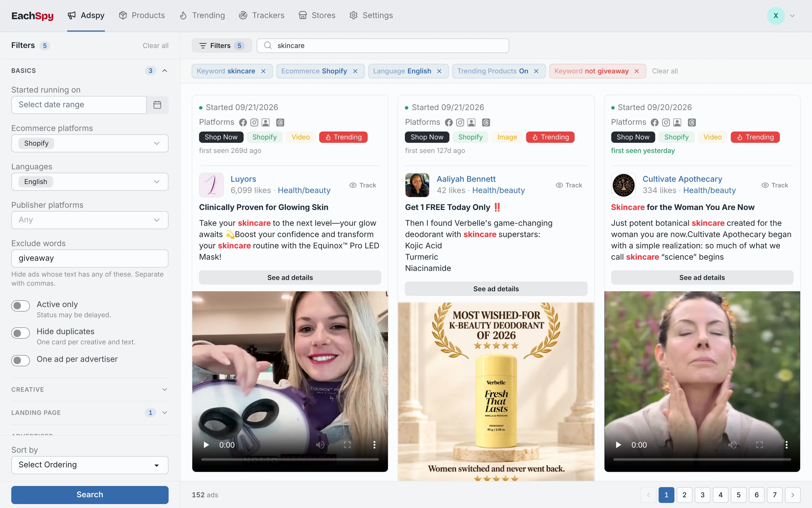Go to results page 2
The width and height of the screenshot is (812, 508).
click(x=684, y=495)
